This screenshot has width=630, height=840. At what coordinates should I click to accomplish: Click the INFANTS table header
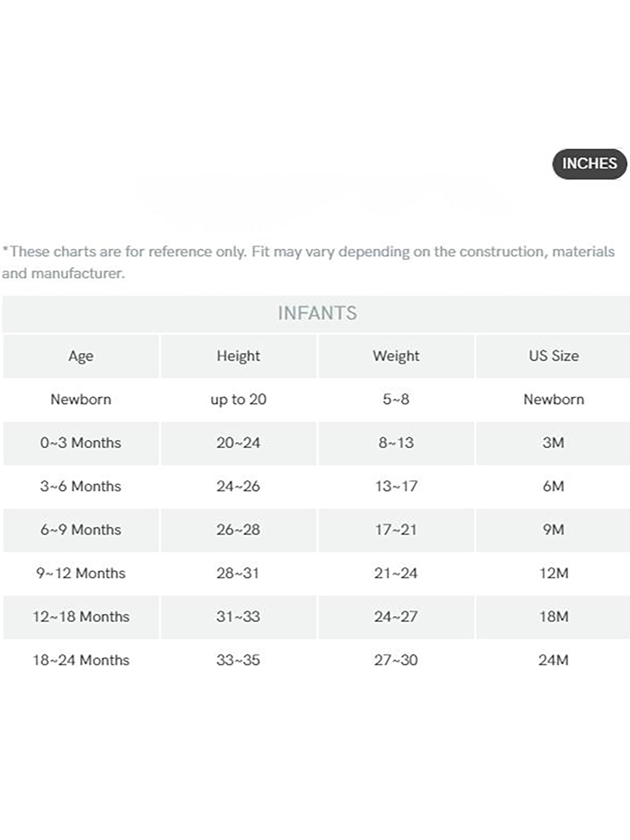click(317, 313)
